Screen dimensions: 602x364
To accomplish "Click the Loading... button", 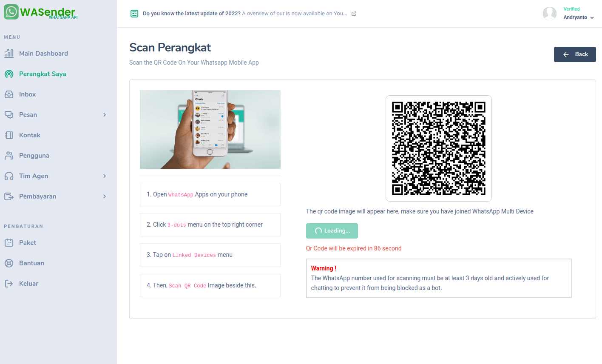I will point(332,231).
